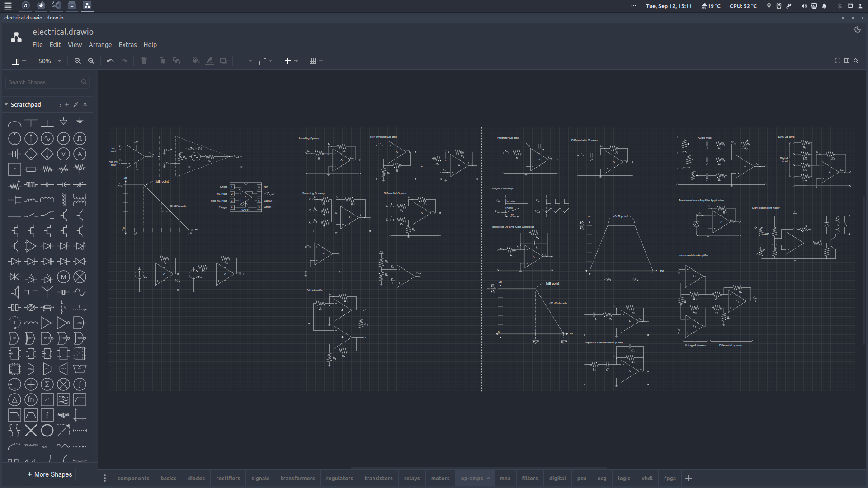868x488 pixels.
Task: Select the summation sigma block shape
Action: [x=47, y=385]
